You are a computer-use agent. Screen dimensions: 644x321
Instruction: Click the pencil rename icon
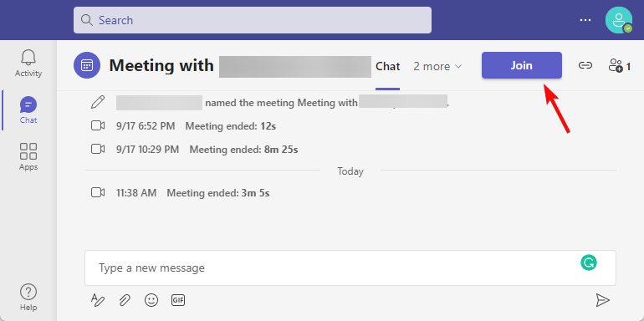point(98,102)
